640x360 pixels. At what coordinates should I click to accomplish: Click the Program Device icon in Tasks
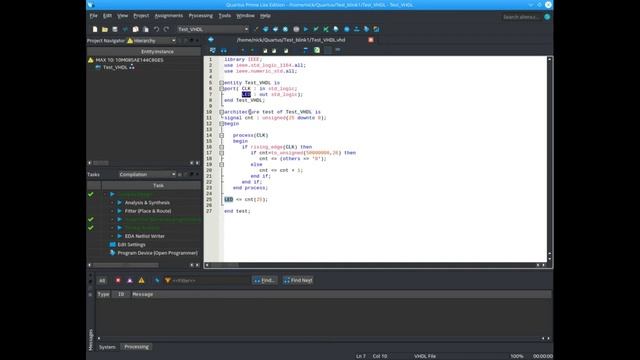click(112, 253)
